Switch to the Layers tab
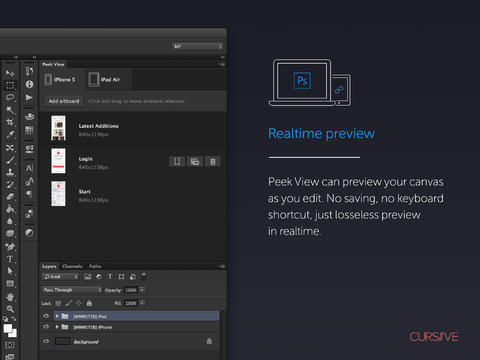480x360 pixels. pyautogui.click(x=49, y=266)
